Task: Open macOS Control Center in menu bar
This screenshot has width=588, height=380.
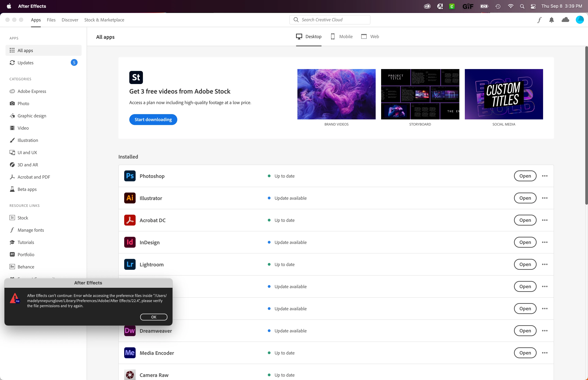Action: [533, 6]
